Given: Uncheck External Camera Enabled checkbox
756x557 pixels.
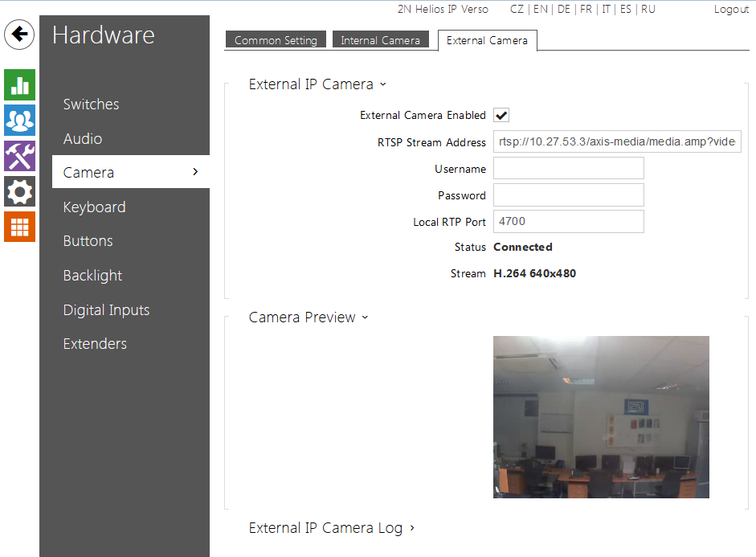Looking at the screenshot, I should point(501,116).
